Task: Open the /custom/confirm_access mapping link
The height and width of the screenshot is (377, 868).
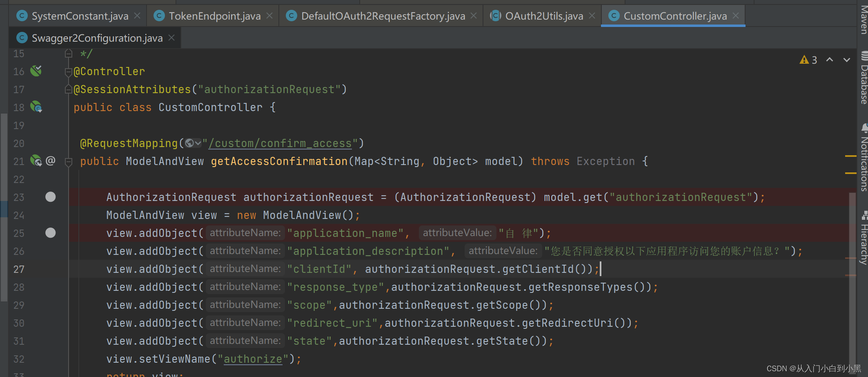Action: pyautogui.click(x=280, y=143)
